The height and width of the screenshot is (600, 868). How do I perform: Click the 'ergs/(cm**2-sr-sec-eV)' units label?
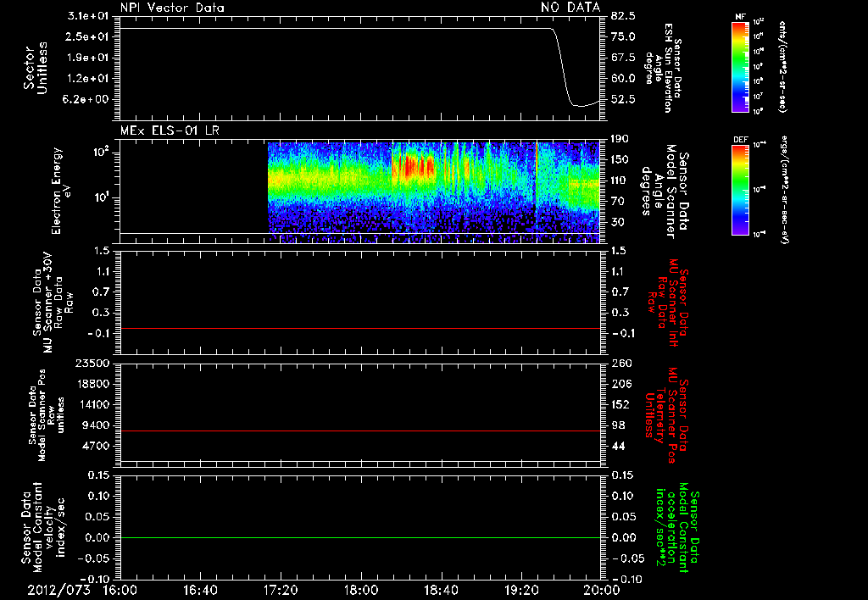coord(784,189)
